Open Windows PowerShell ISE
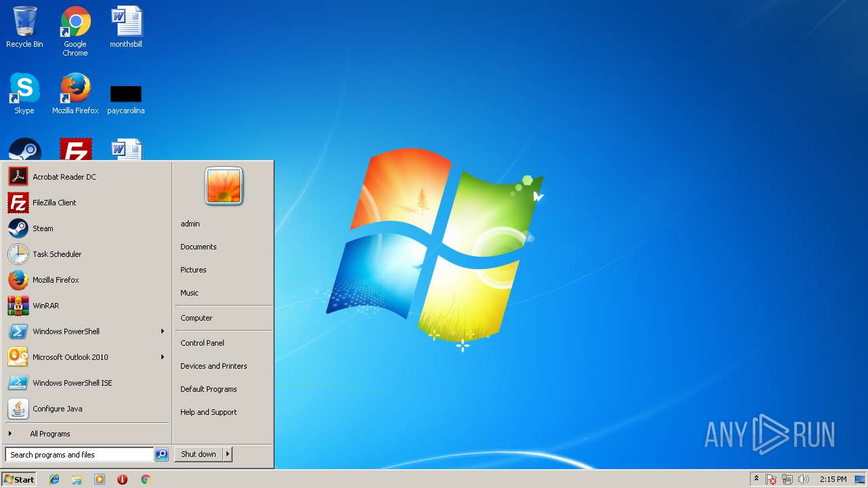868x488 pixels. click(87, 383)
